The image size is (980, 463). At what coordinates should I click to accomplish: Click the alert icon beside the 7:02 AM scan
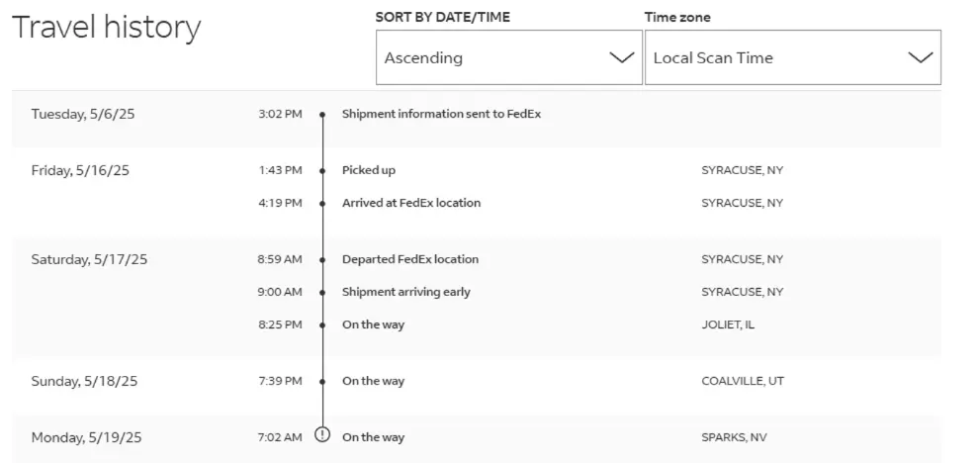point(321,436)
